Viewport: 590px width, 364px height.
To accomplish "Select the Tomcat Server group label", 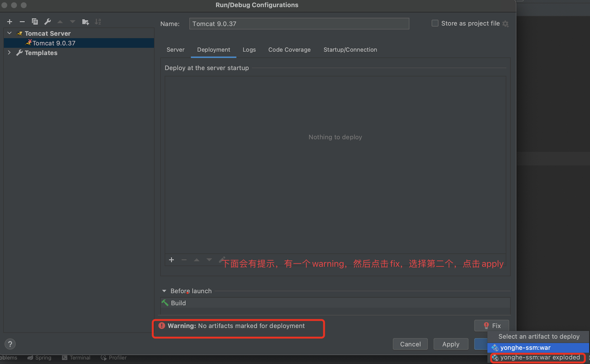I will pyautogui.click(x=48, y=33).
